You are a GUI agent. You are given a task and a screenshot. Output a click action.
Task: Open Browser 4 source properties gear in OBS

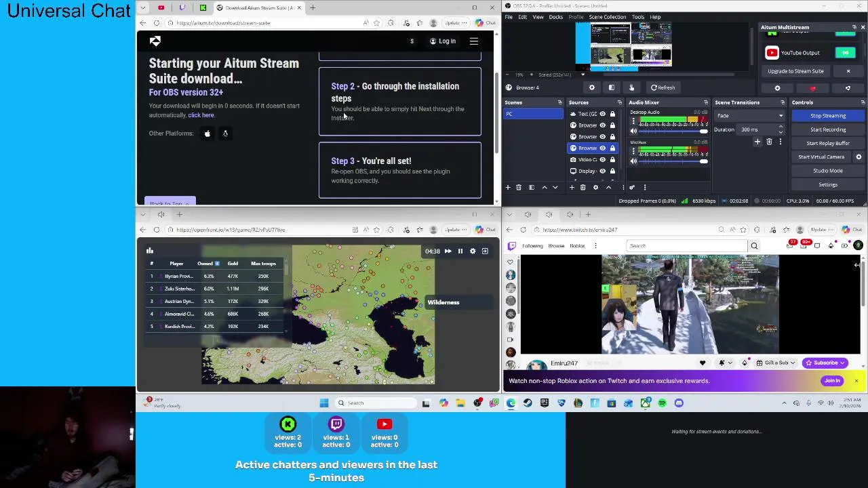pos(591,87)
